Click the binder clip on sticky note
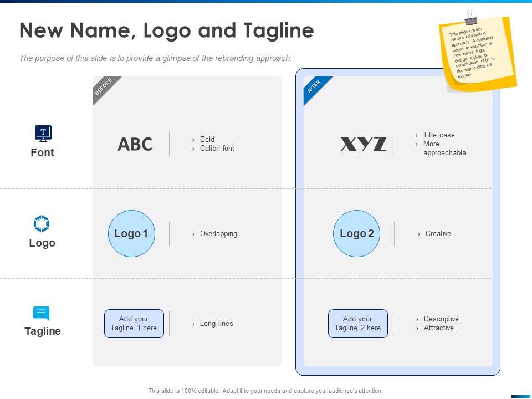This screenshot has height=399, width=532. (x=470, y=18)
